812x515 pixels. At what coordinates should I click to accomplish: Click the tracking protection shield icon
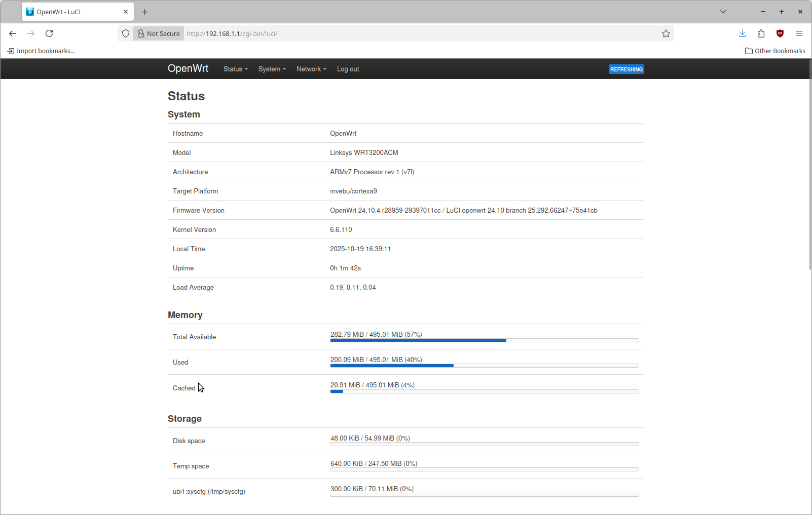tap(126, 33)
